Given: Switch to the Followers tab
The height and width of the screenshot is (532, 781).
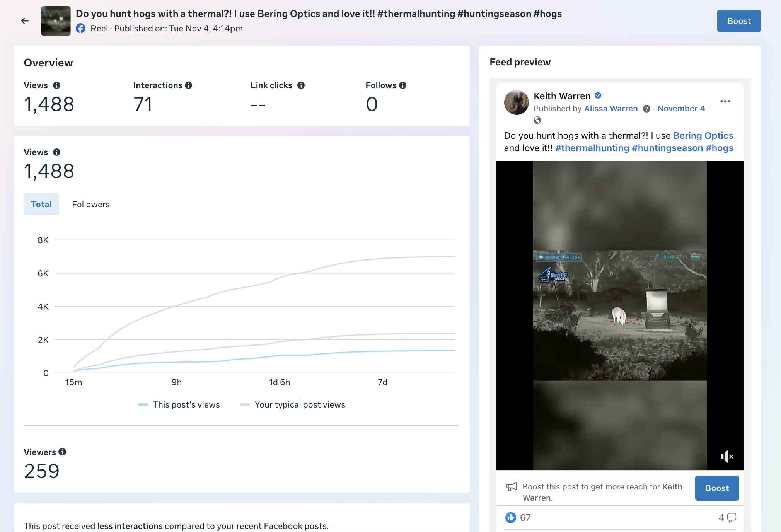Looking at the screenshot, I should pos(91,204).
